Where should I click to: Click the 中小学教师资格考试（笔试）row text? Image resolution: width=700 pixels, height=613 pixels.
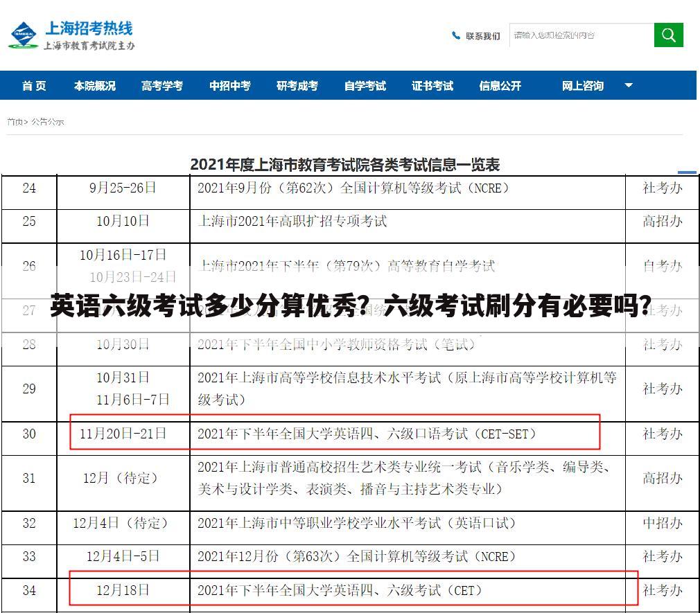tap(336, 344)
